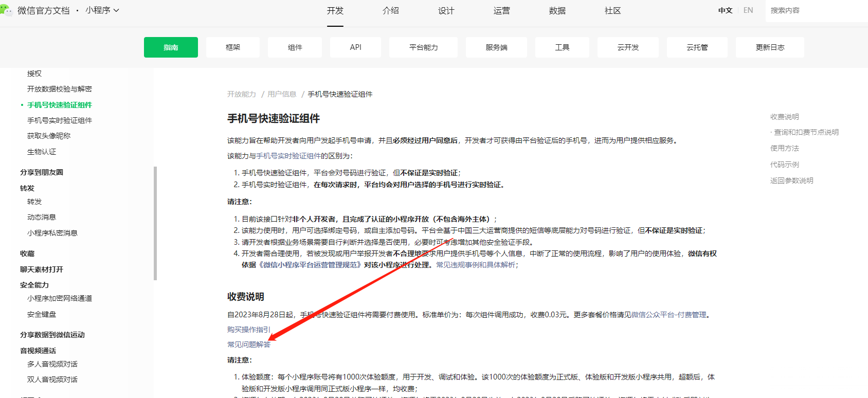Image resolution: width=868 pixels, height=398 pixels.
Task: Open the 小程序 dropdown in header
Action: pyautogui.click(x=102, y=10)
